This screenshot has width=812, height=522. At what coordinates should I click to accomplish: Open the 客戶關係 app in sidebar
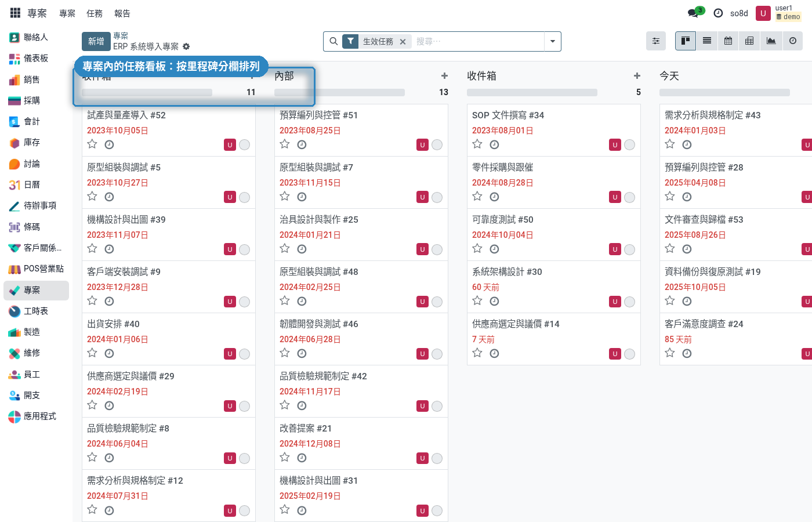pos(36,248)
